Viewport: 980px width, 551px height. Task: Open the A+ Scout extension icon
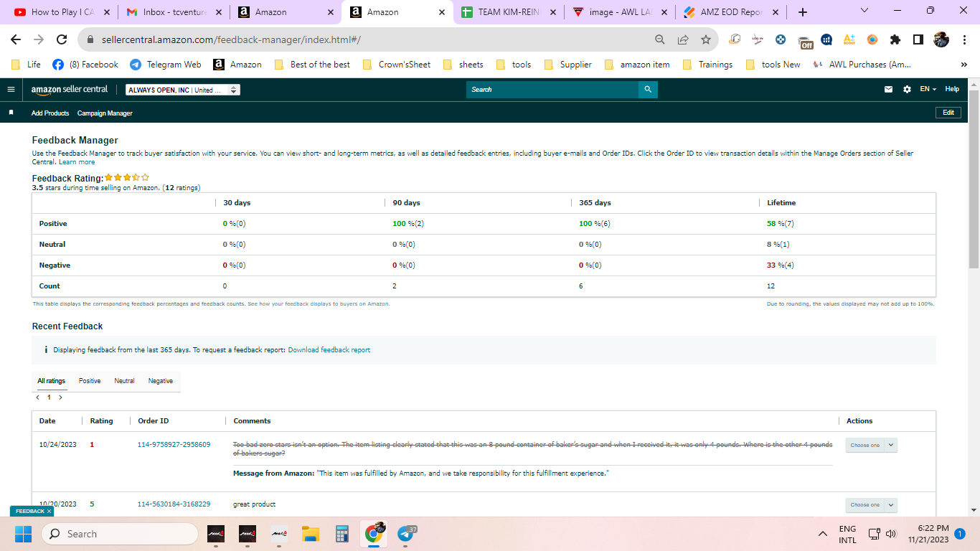click(849, 40)
